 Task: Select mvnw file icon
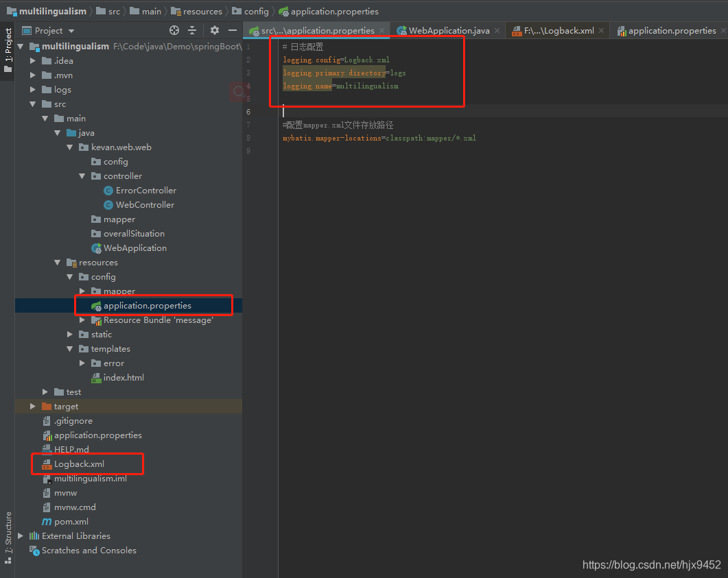pyautogui.click(x=47, y=493)
